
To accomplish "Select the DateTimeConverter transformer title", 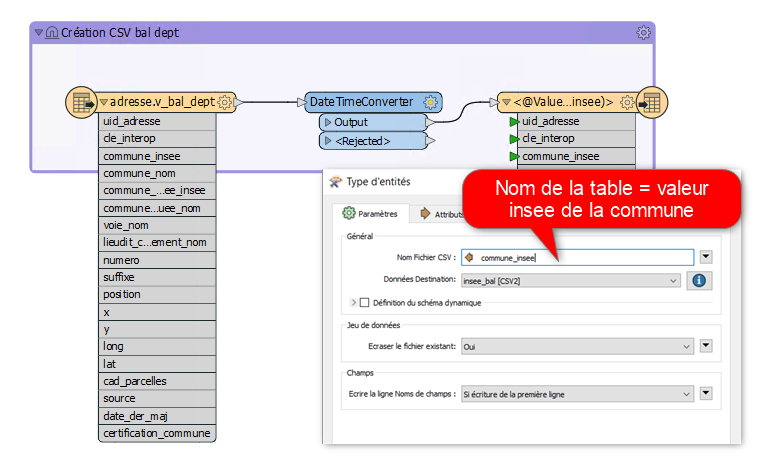I will click(x=362, y=102).
